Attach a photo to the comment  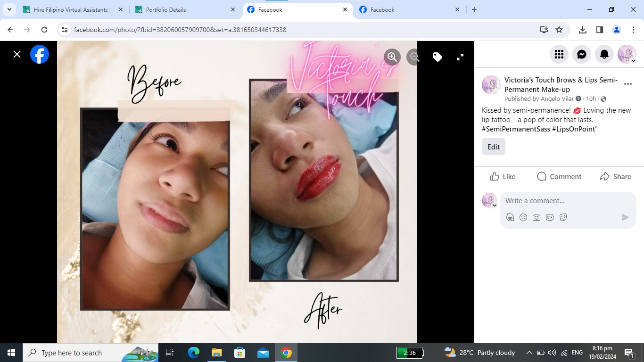click(537, 217)
